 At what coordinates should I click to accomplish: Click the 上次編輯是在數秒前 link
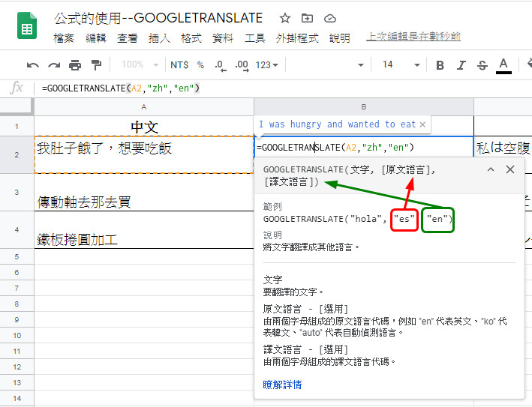tap(413, 36)
